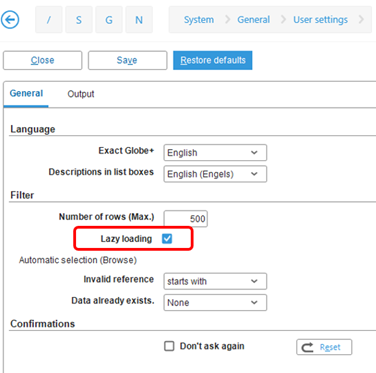This screenshot has width=376, height=373.
Task: Click the Number of rows input field
Action: click(x=186, y=219)
